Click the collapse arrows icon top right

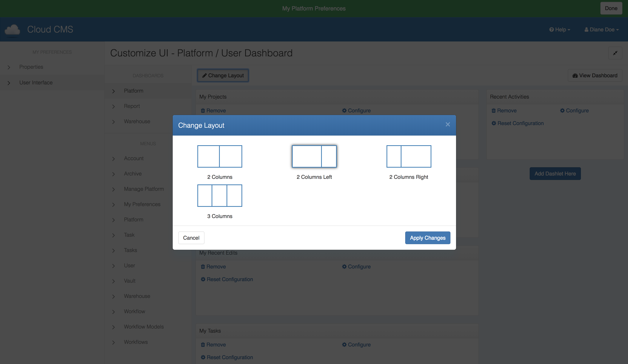tap(615, 53)
